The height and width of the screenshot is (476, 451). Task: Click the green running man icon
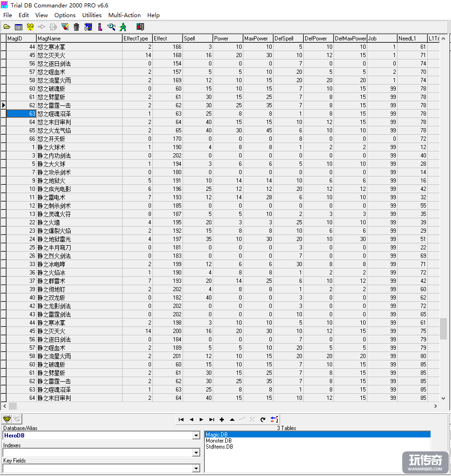coord(123,27)
